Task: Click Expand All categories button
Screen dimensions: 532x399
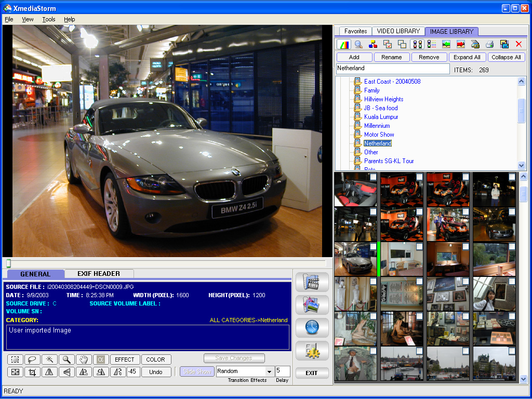Action: [467, 57]
